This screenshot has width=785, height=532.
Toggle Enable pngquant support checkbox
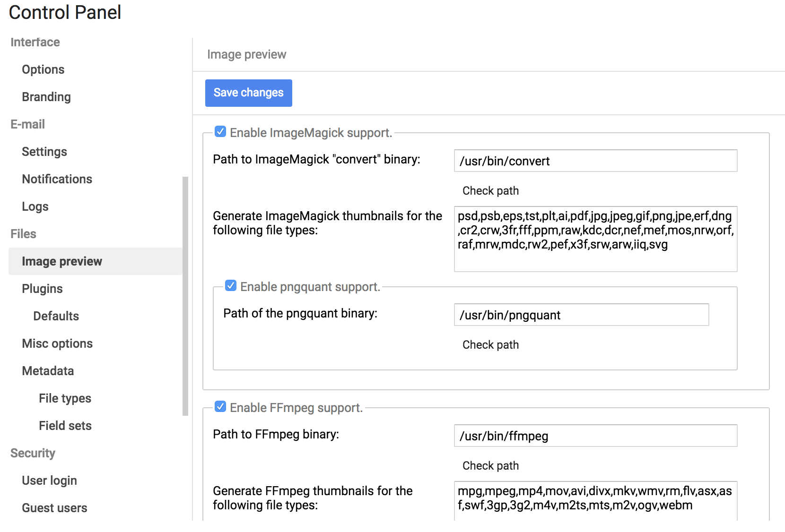[231, 286]
